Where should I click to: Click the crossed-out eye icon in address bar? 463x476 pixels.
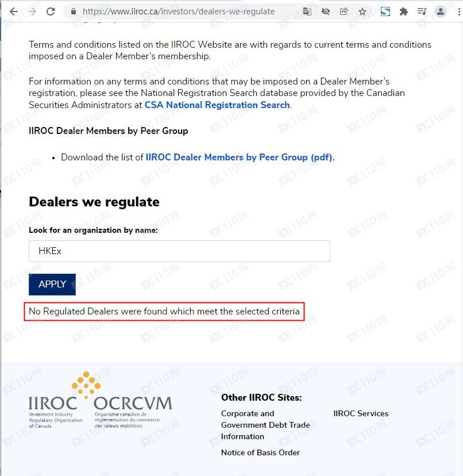pyautogui.click(x=326, y=11)
